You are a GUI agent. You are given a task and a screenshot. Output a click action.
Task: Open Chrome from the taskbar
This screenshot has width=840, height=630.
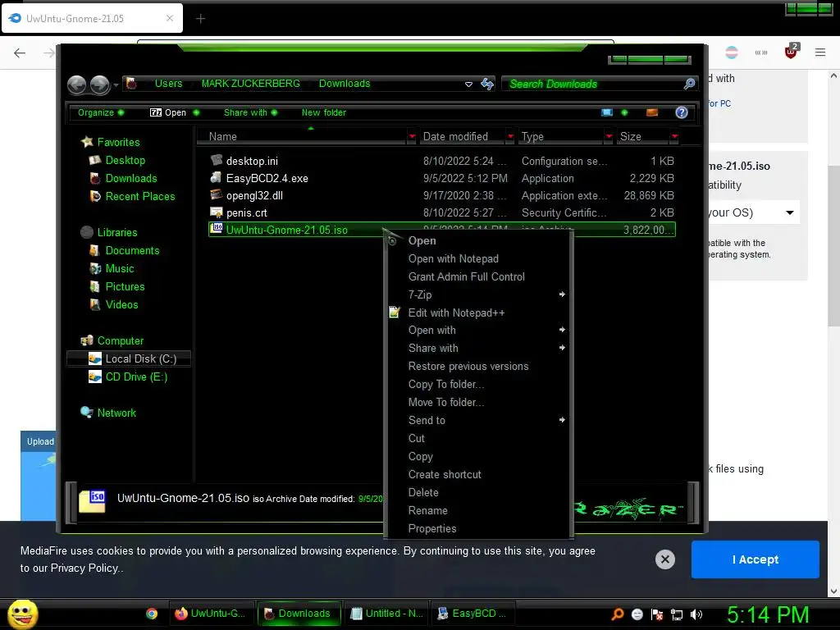tap(152, 614)
